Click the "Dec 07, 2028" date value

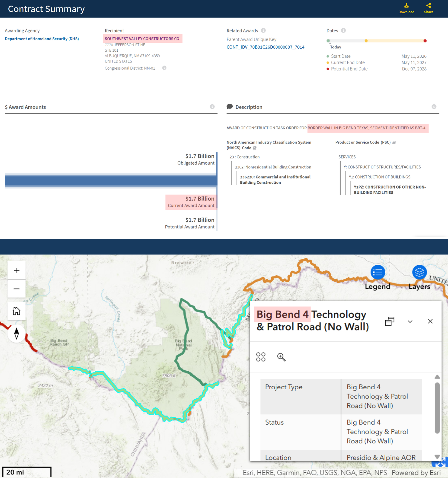[414, 69]
